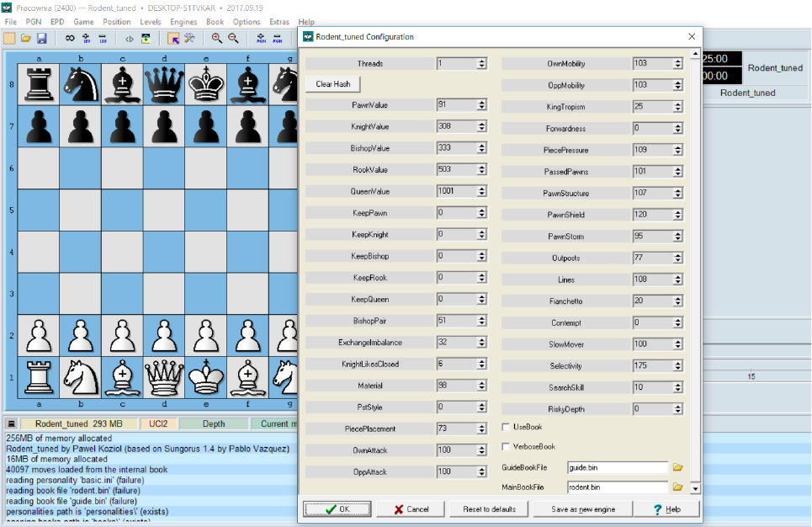The image size is (812, 527).
Task: Select the white king on e1
Action: click(206, 377)
